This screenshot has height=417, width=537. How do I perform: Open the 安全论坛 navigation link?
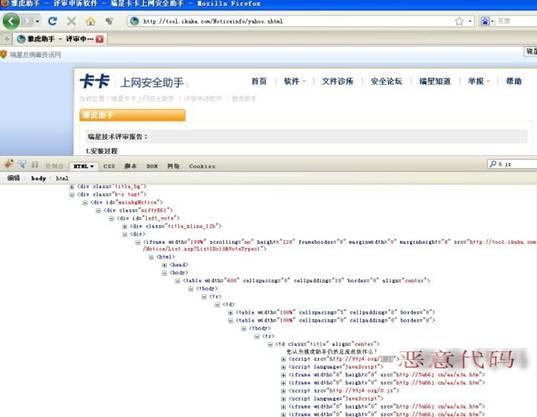click(x=386, y=81)
